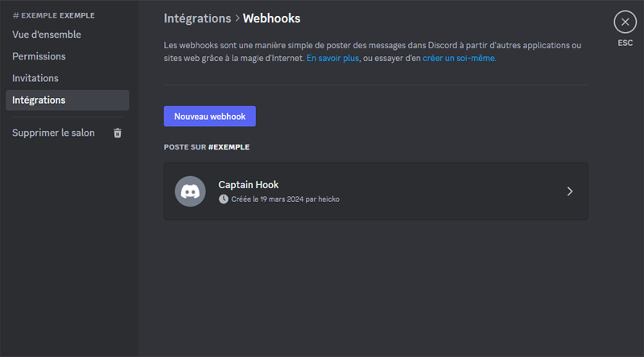The image size is (644, 357).
Task: Click the Discord logo avatar of Captain Hook
Action: (x=190, y=191)
